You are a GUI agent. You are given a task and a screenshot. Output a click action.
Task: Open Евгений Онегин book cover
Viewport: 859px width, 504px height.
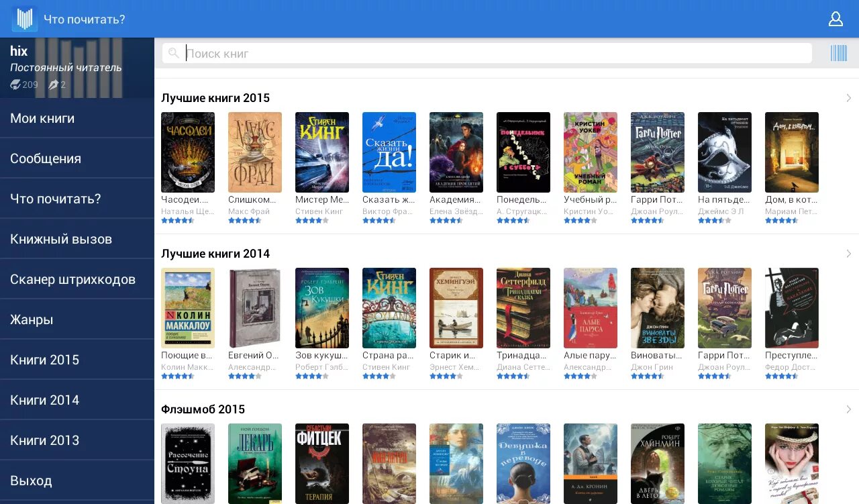pyautogui.click(x=255, y=308)
